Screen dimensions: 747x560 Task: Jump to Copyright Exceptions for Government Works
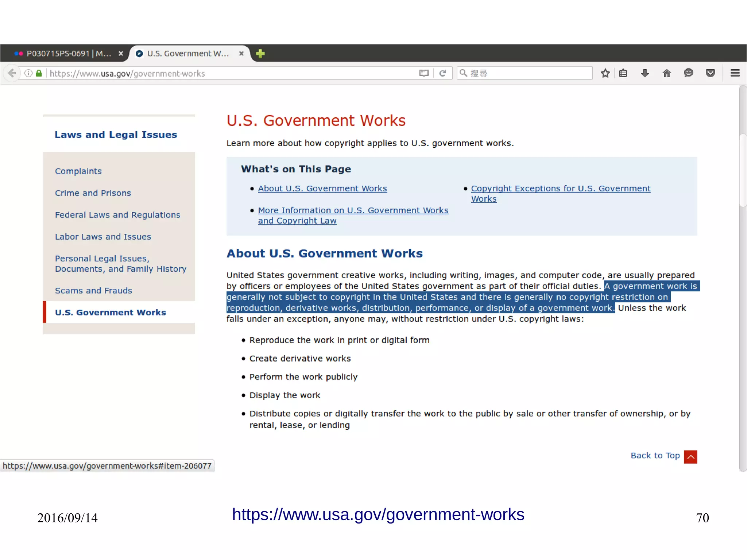click(561, 193)
